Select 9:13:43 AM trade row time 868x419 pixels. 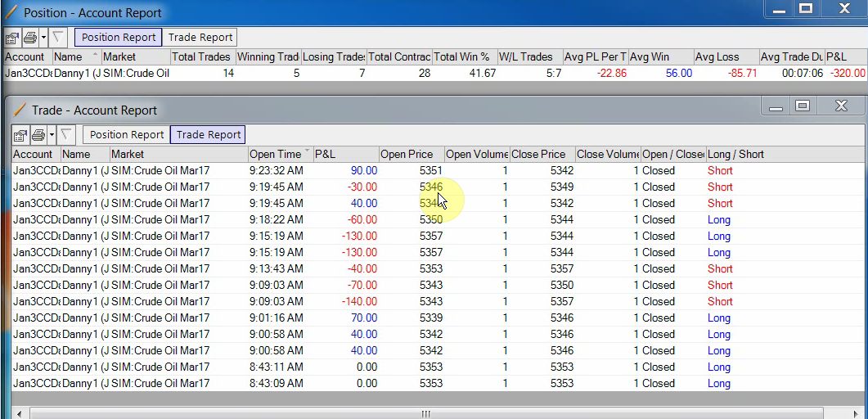(277, 269)
